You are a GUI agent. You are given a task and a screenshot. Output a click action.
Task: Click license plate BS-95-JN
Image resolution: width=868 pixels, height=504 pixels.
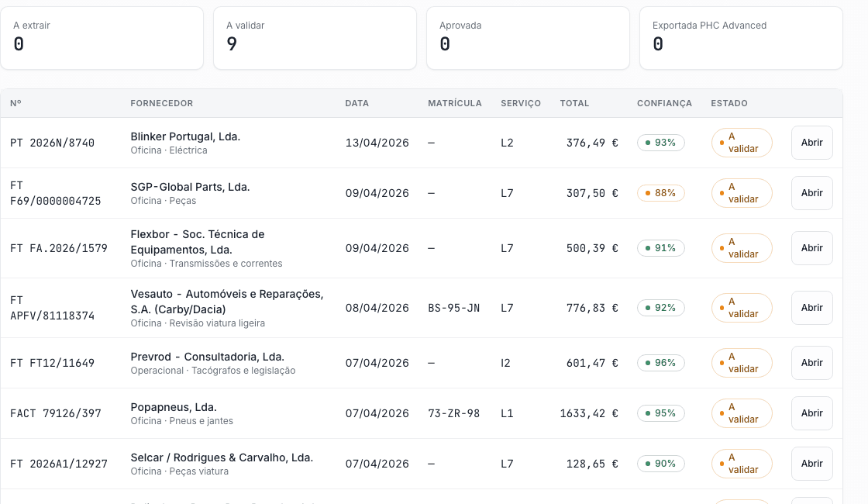pyautogui.click(x=454, y=308)
